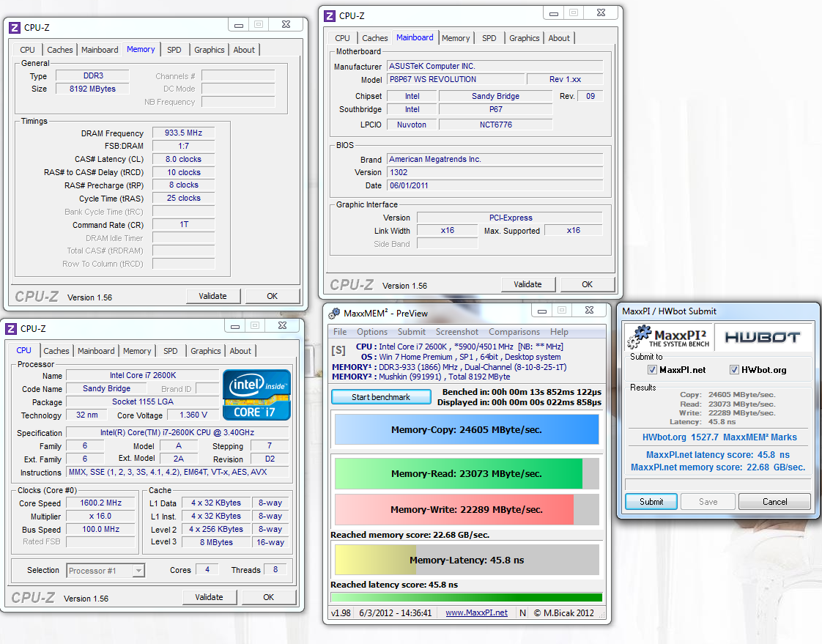Click Validate in CPU-Z Mainboard window
Image resolution: width=822 pixels, height=644 pixels.
click(x=527, y=284)
